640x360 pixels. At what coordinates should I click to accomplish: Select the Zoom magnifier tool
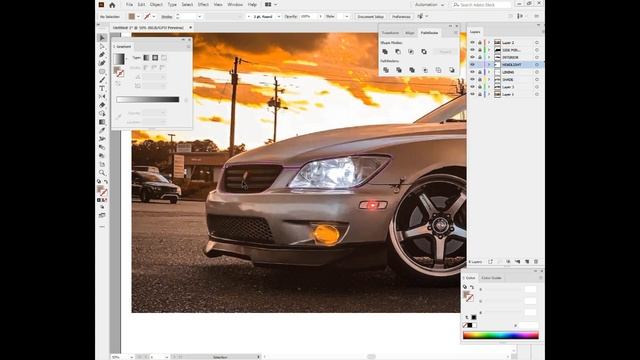[x=102, y=173]
